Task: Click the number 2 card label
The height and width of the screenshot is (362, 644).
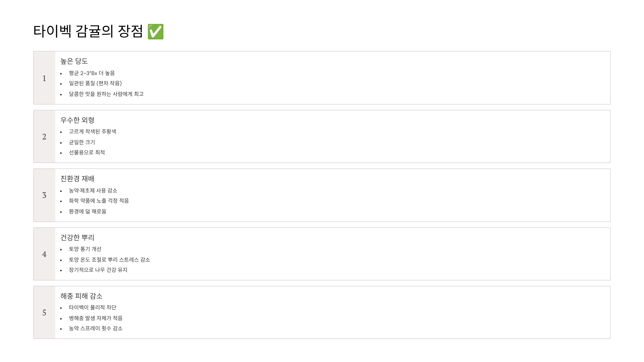Action: [44, 137]
